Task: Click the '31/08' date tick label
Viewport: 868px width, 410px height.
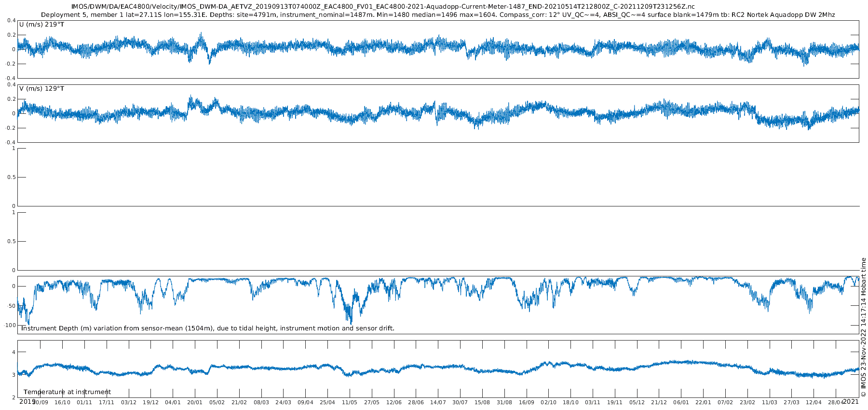Action: (x=504, y=402)
